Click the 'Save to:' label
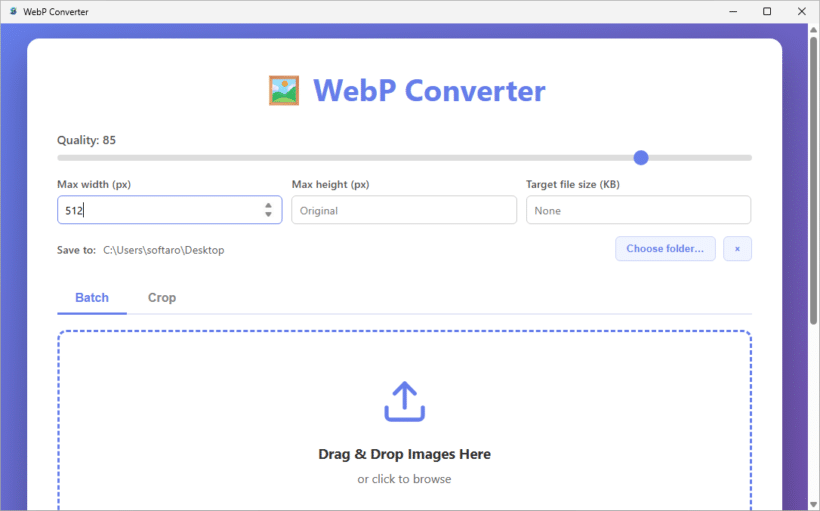The image size is (820, 511). coord(76,250)
